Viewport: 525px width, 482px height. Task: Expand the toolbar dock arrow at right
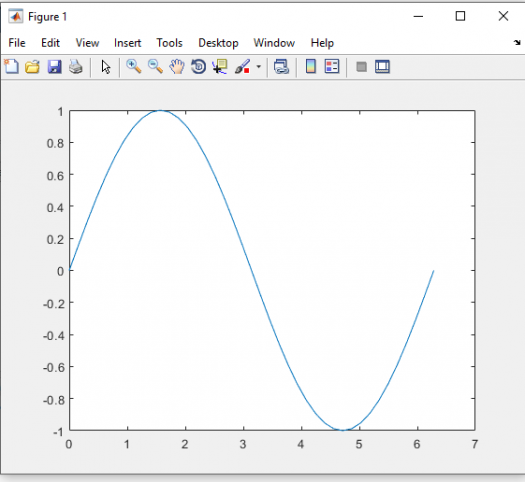pyautogui.click(x=517, y=43)
